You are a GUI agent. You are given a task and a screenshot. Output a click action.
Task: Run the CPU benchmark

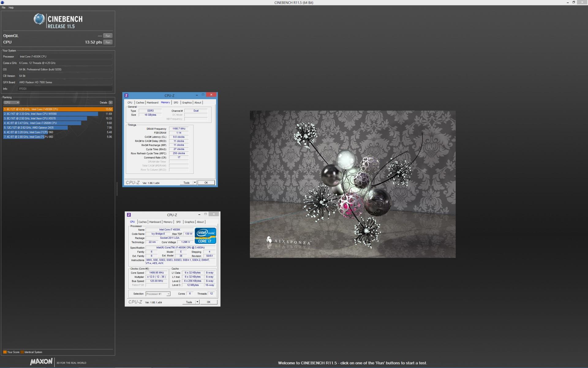coord(108,42)
